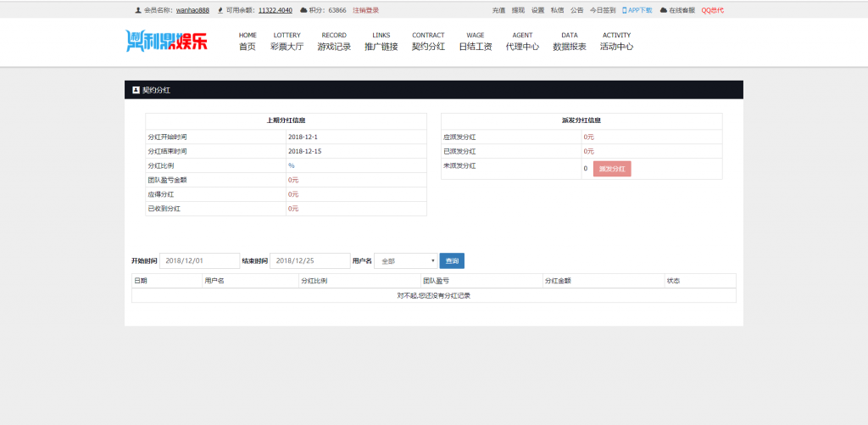Click the balance icon beside 可用余额

point(220,10)
